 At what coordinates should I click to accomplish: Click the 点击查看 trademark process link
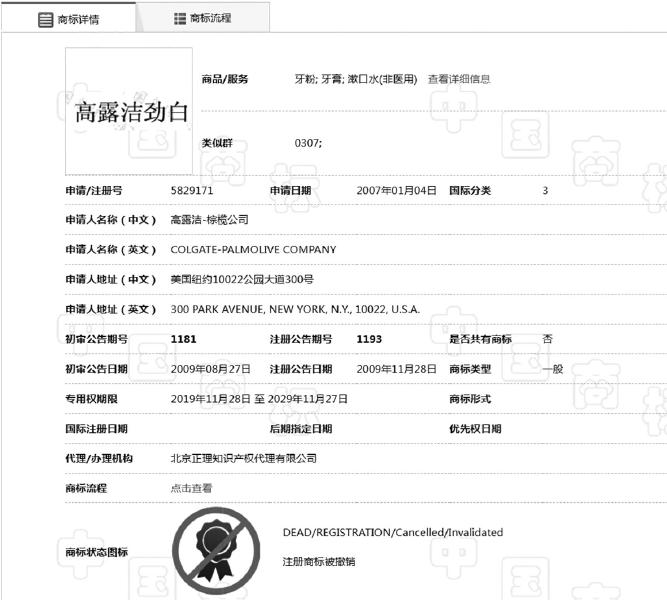point(191,488)
